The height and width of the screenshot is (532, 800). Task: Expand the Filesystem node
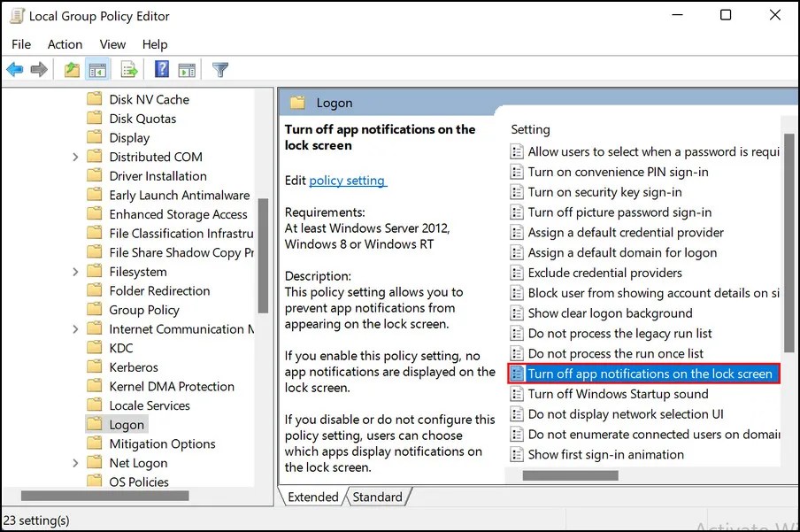tap(75, 271)
